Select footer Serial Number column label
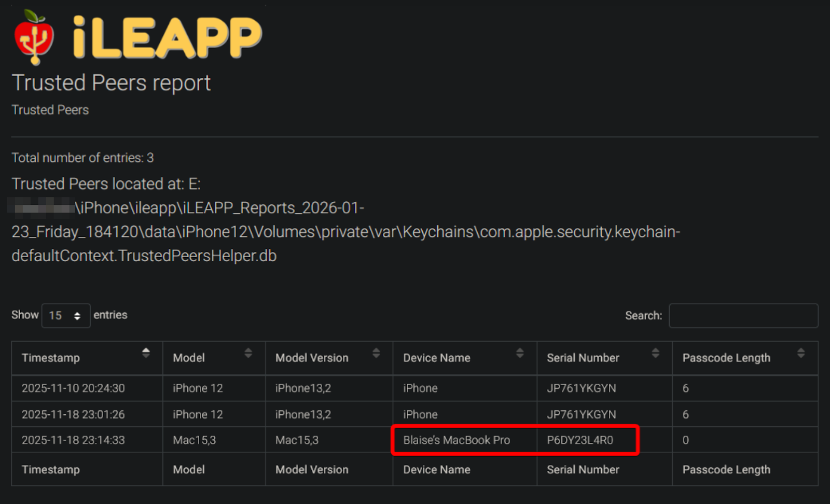 pyautogui.click(x=583, y=469)
